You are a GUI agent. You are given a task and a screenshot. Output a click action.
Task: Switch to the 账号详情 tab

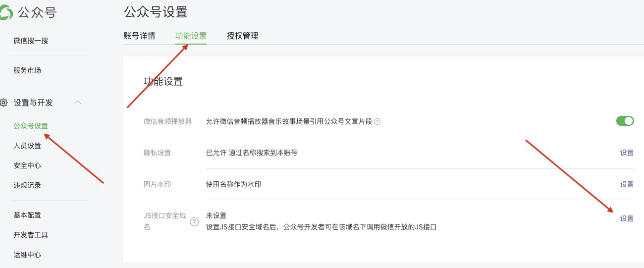tap(139, 36)
